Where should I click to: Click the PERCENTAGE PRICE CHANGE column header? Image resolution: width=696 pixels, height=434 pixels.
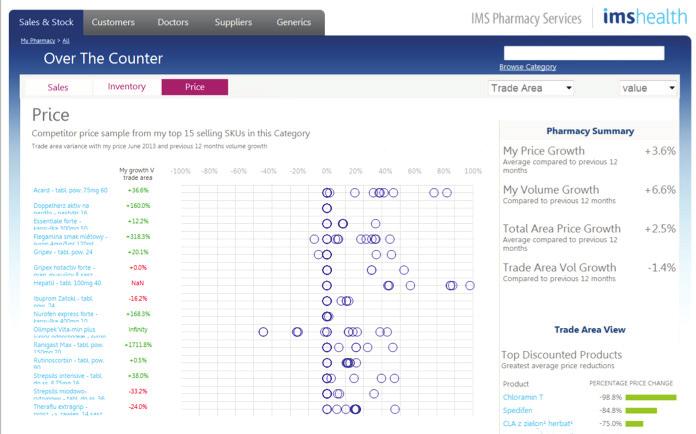coord(631,383)
